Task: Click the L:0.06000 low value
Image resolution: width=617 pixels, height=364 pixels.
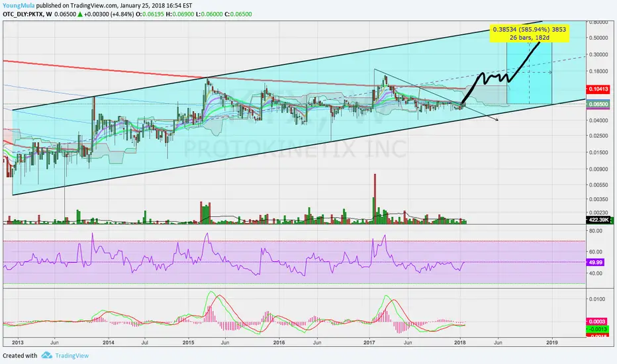Action: tap(209, 14)
